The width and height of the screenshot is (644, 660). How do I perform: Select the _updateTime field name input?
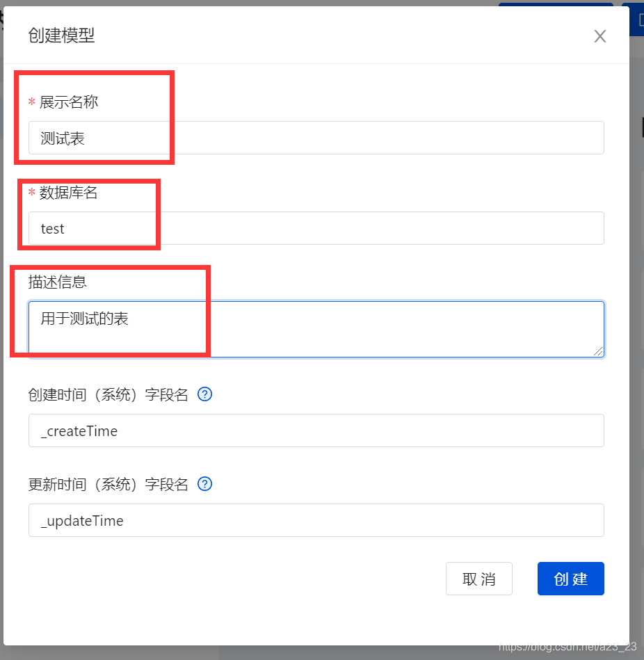tap(316, 520)
